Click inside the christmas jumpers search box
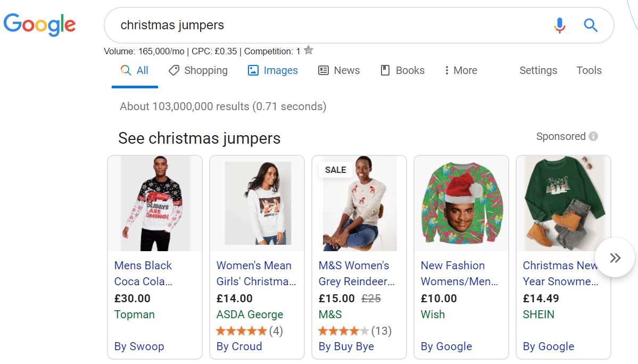This screenshot has height=364, width=638. pos(319,25)
